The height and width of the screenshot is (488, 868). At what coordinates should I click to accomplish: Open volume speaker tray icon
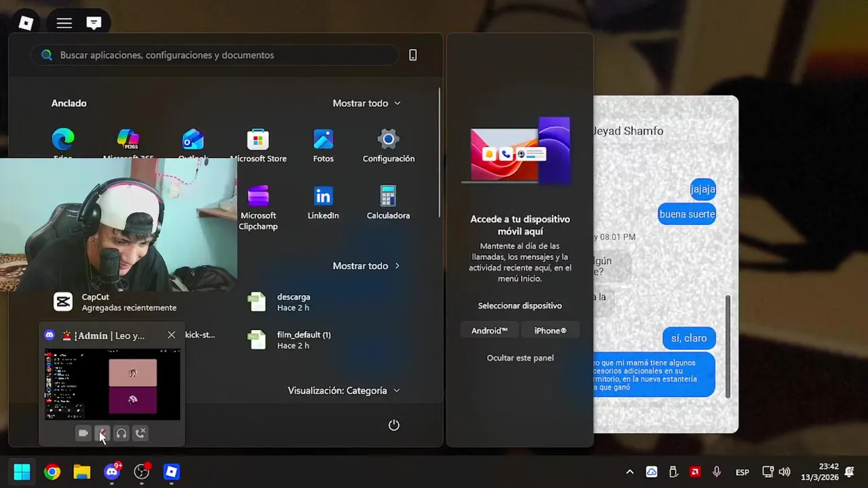(x=785, y=472)
